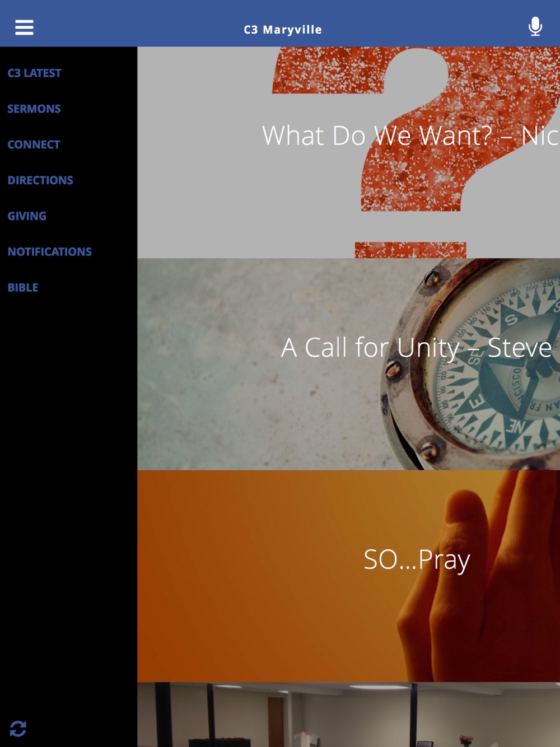Viewport: 560px width, 747px height.
Task: Open the 'What Do We Want?' sermon title
Action: 410,136
